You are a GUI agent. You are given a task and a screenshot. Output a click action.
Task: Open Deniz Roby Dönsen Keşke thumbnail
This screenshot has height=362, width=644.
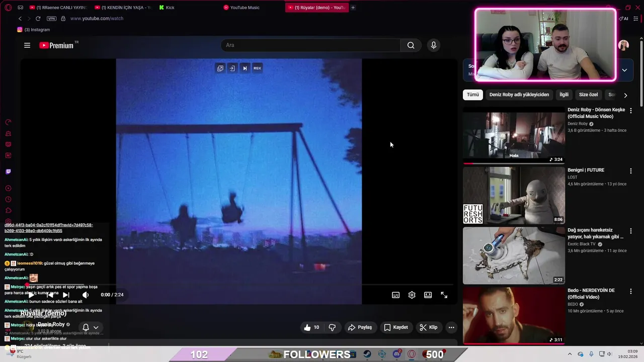pyautogui.click(x=514, y=135)
